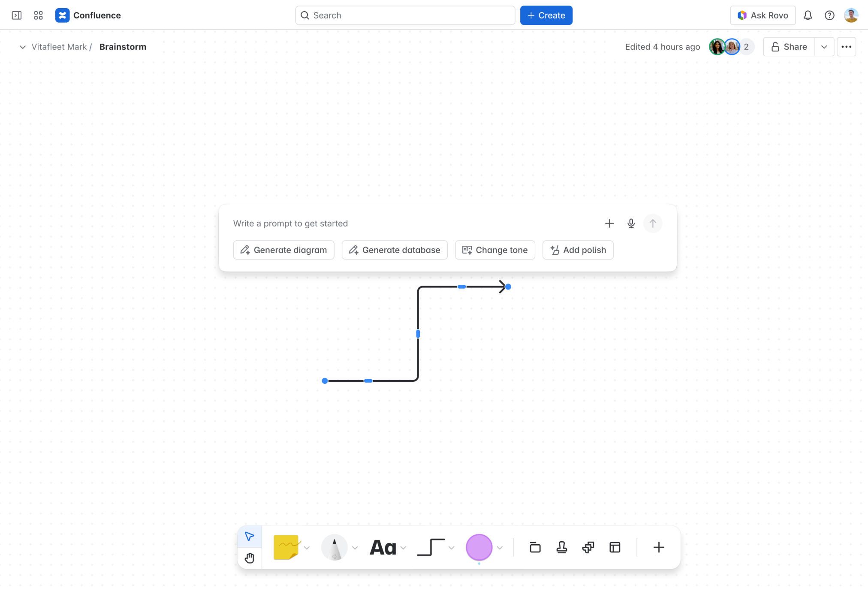868x591 pixels.
Task: Expand connector line options chevron
Action: click(x=452, y=548)
